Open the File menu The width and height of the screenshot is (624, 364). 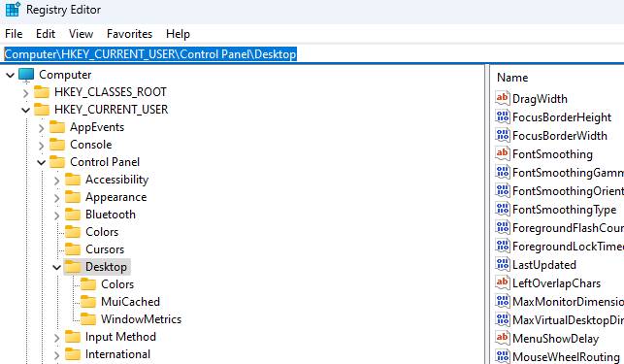pos(14,34)
